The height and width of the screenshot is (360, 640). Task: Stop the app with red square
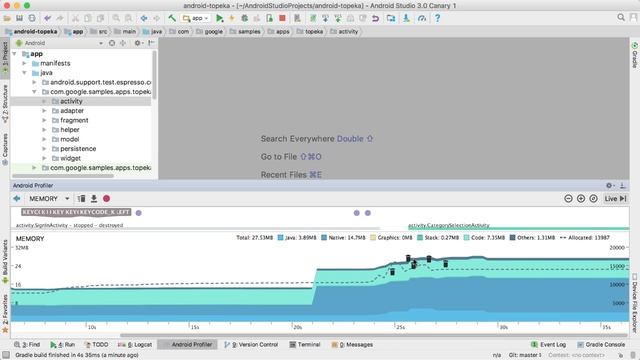click(x=282, y=18)
